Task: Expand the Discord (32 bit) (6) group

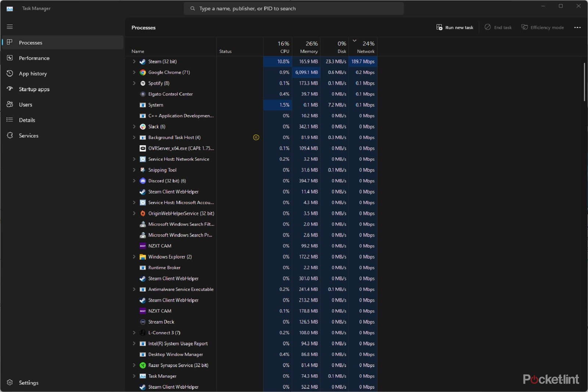Action: tap(134, 181)
